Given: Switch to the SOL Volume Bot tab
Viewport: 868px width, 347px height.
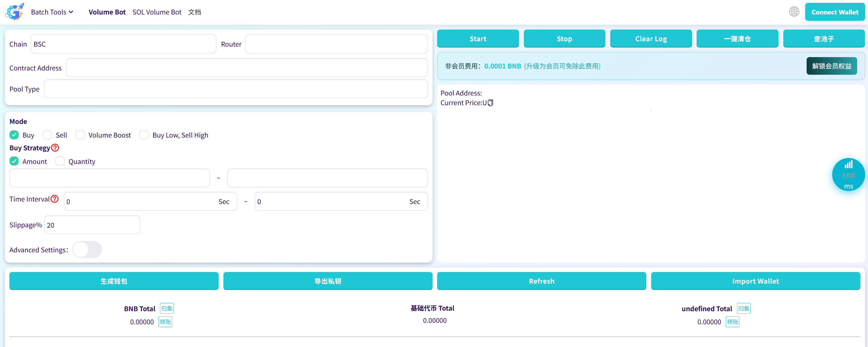Looking at the screenshot, I should coord(157,12).
